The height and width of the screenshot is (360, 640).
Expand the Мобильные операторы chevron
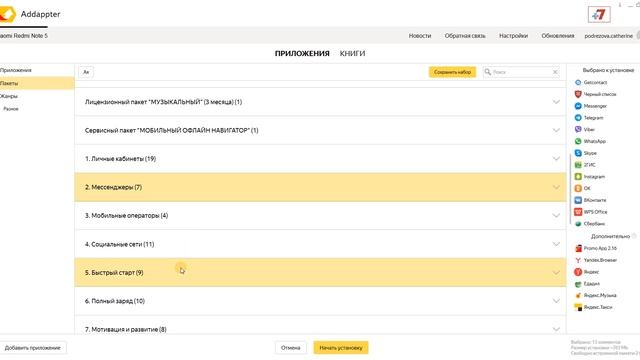point(556,216)
